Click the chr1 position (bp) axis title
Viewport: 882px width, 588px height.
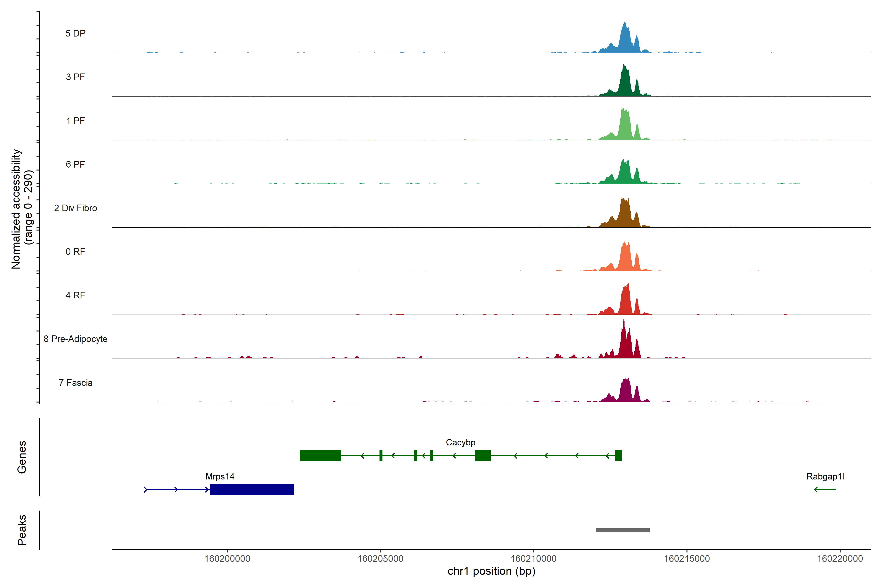[491, 571]
